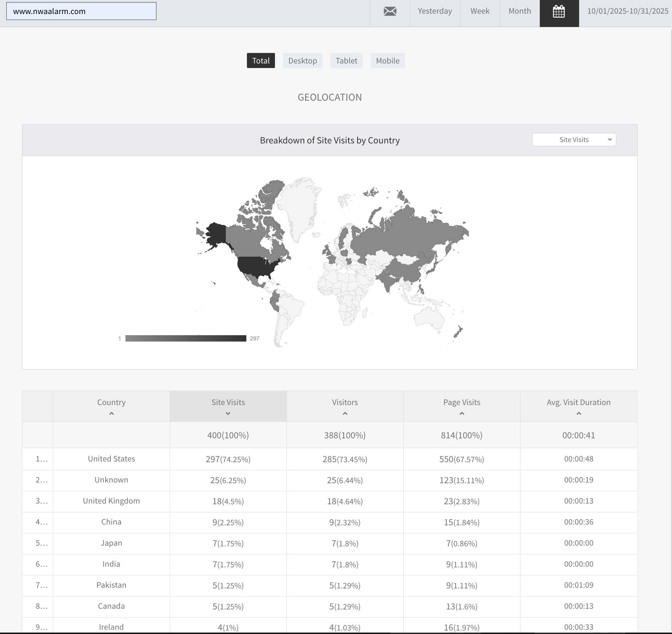Select the United Kingdom row
Viewport: 672px width, 634px height.
tap(330, 501)
